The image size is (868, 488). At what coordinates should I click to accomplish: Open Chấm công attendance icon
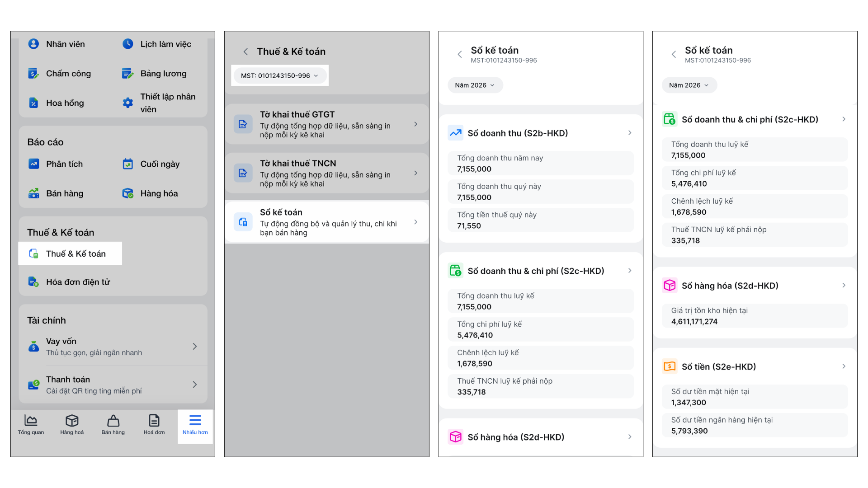point(33,74)
